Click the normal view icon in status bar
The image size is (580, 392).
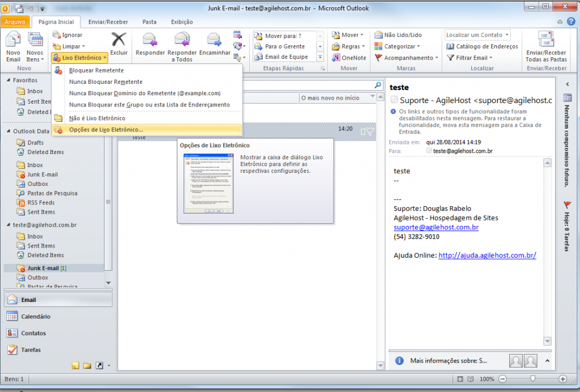click(x=460, y=379)
